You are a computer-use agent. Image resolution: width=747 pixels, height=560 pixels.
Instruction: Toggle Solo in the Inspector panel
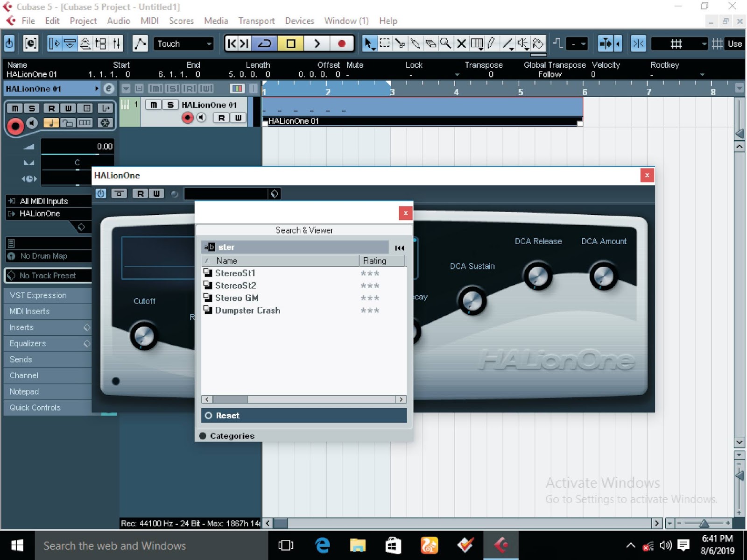coord(32,108)
